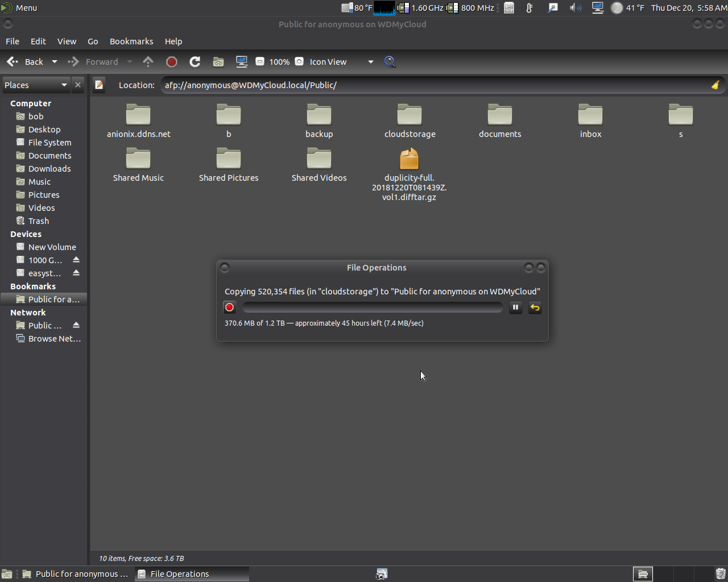Reset zoom via the 100% label

tap(279, 62)
